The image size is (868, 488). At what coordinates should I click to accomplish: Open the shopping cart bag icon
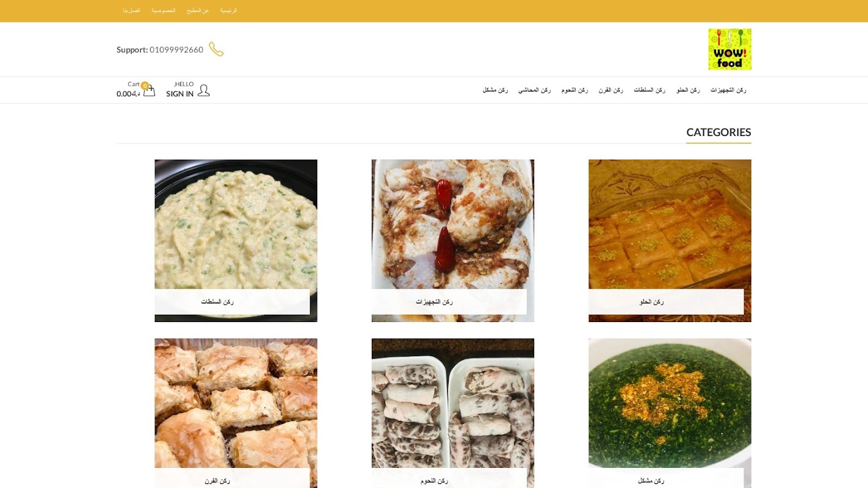point(149,90)
